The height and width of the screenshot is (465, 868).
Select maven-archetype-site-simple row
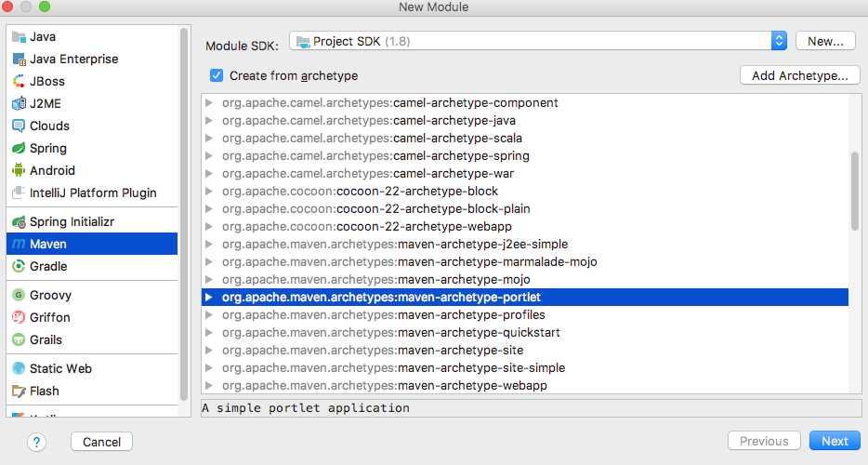point(525,368)
